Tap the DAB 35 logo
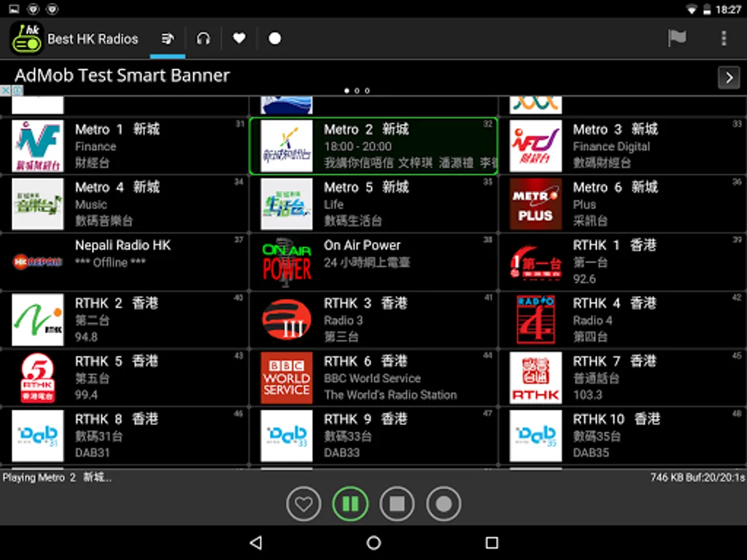 click(x=535, y=436)
